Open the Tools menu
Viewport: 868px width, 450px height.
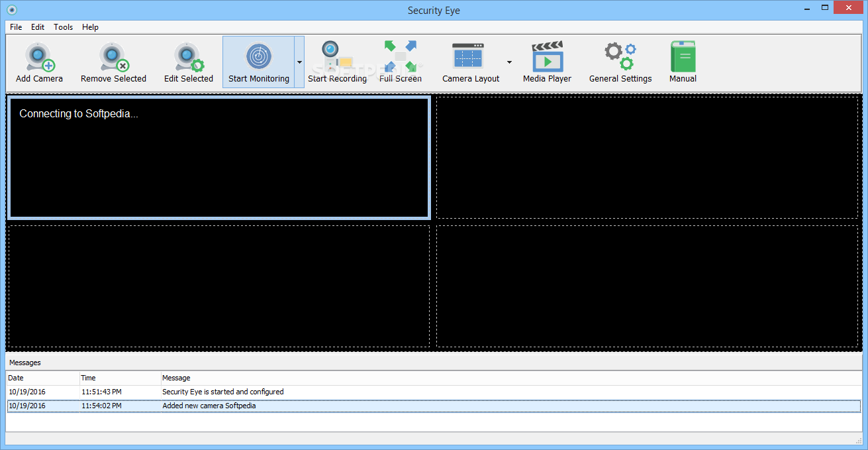click(63, 27)
